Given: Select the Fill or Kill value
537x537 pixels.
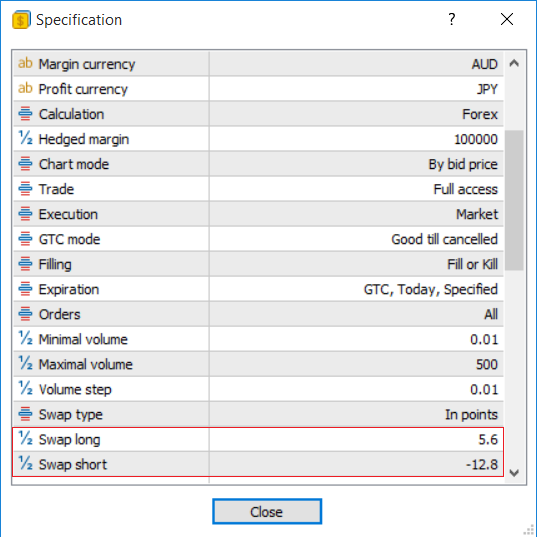Looking at the screenshot, I should (473, 264).
